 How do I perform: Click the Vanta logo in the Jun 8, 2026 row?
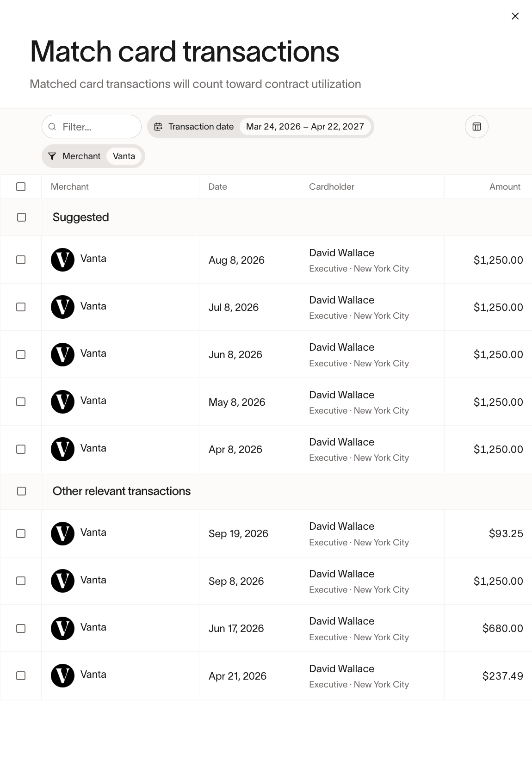click(62, 354)
